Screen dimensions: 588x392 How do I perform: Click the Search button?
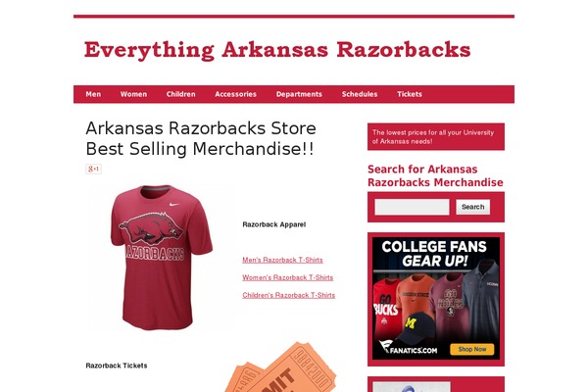[473, 207]
